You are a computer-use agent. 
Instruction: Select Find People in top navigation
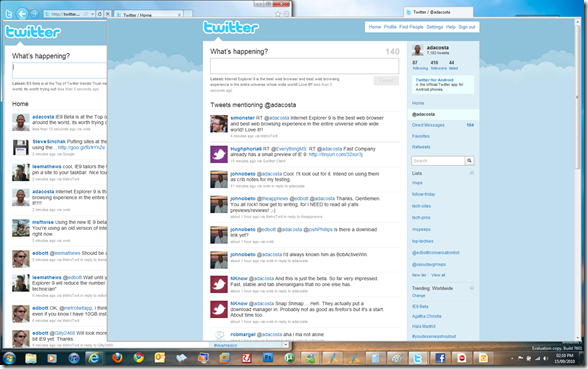click(x=411, y=27)
